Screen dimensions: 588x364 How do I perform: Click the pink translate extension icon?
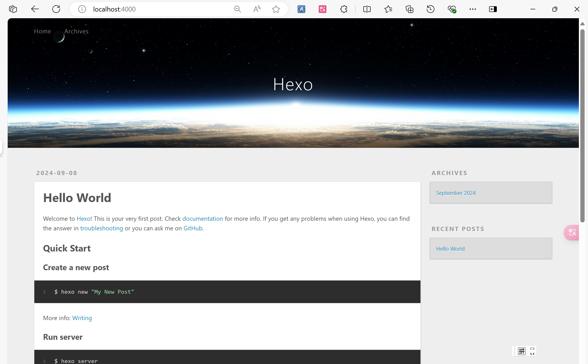click(x=322, y=9)
